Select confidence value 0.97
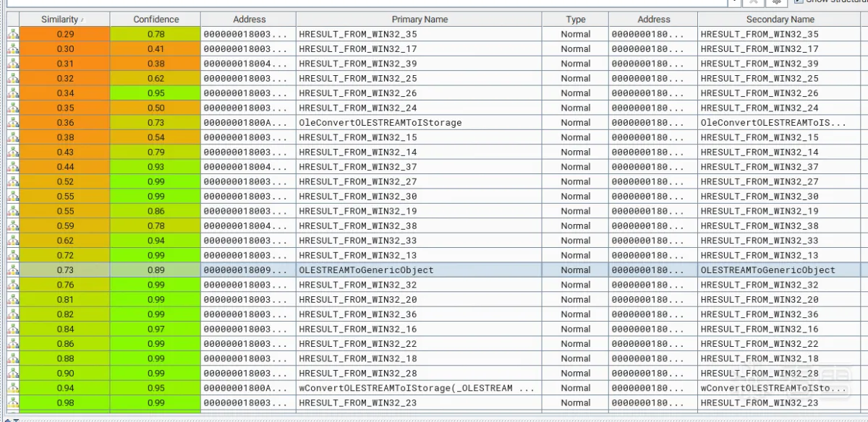 [156, 329]
